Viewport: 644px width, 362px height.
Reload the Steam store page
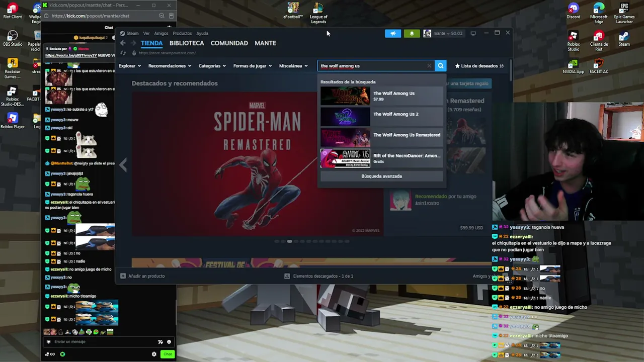[x=123, y=53]
